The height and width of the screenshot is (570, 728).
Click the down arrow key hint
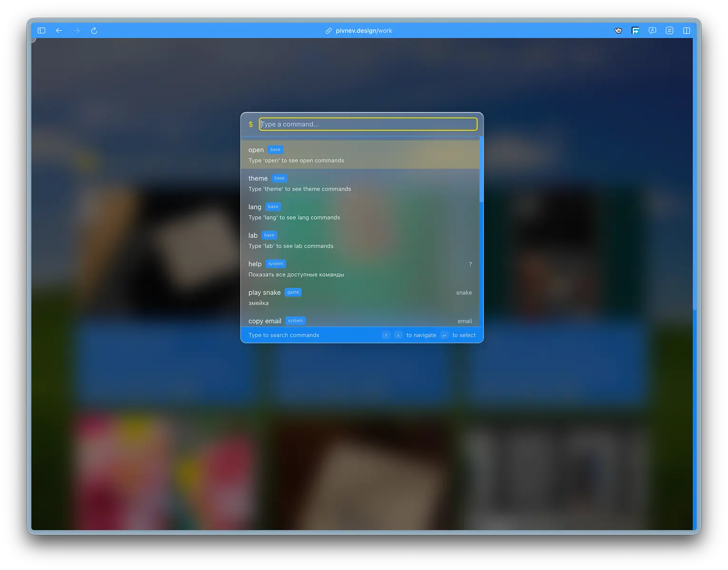tap(398, 335)
